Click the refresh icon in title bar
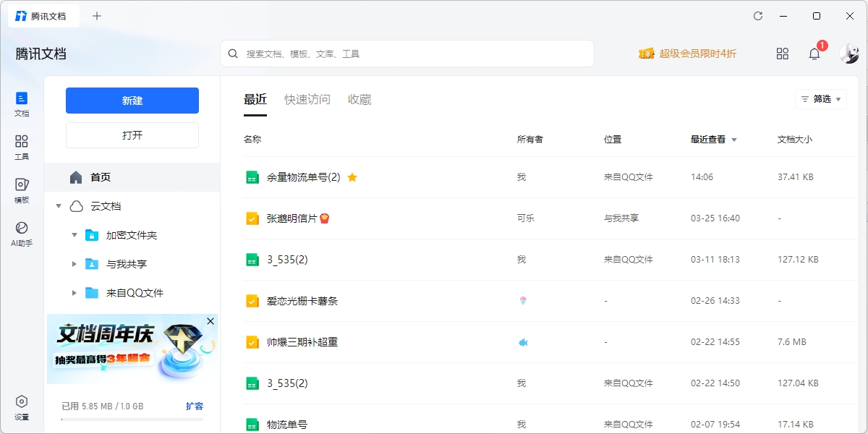Image resolution: width=868 pixels, height=434 pixels. coord(758,16)
